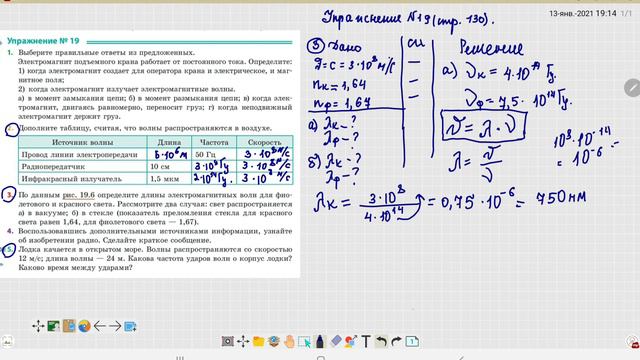Select the text T tool
Viewport: 640px width, 360px height.
(x=366, y=341)
